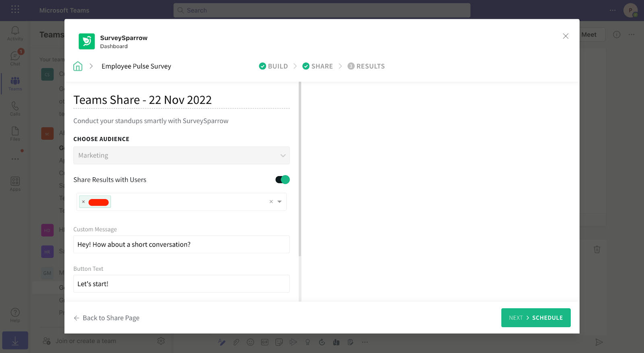
Task: Click the format text icon
Action: 222,342
